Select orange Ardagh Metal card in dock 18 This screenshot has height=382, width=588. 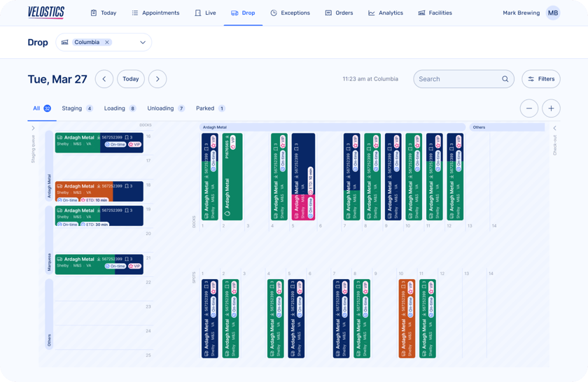tap(99, 191)
